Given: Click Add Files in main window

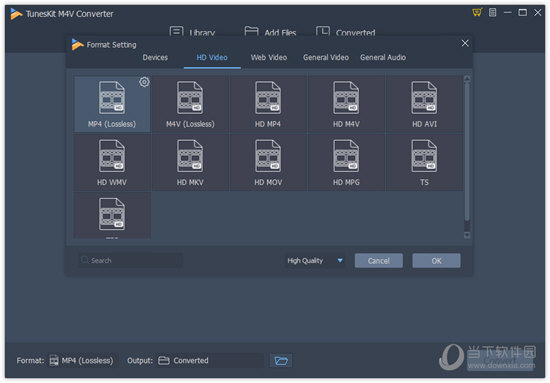Looking at the screenshot, I should [270, 32].
